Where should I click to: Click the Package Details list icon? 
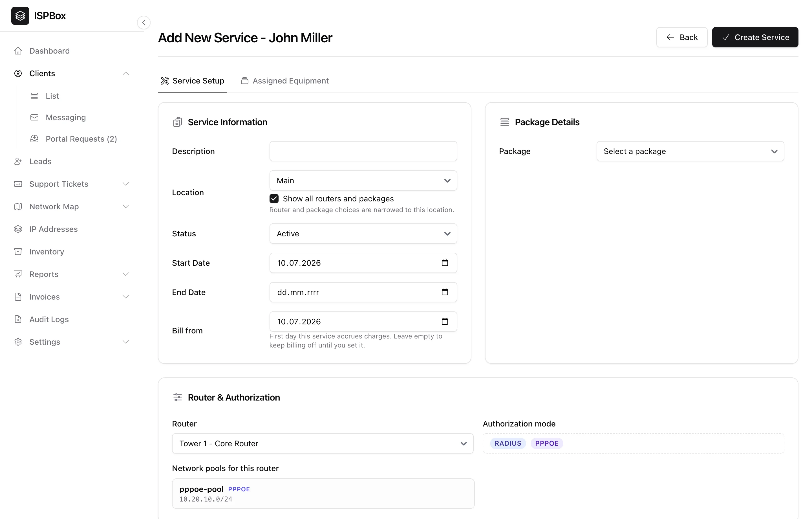[504, 122]
